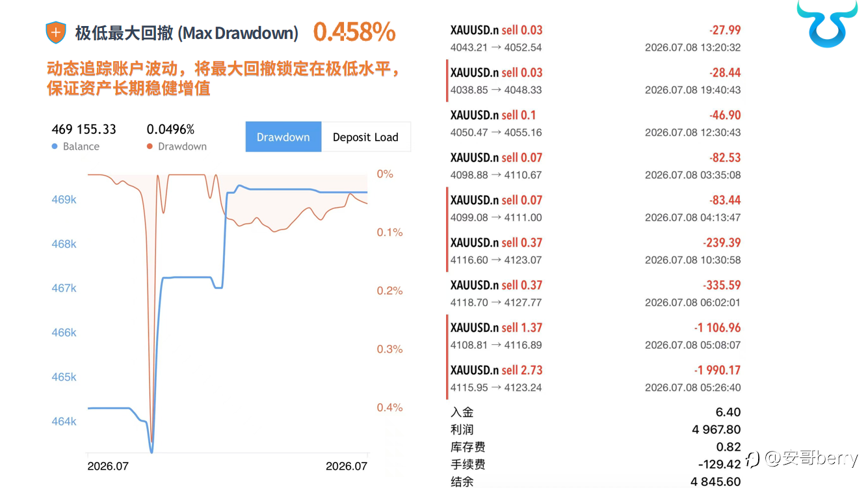Click the 469k balance axis label
The height and width of the screenshot is (488, 868).
coord(64,200)
